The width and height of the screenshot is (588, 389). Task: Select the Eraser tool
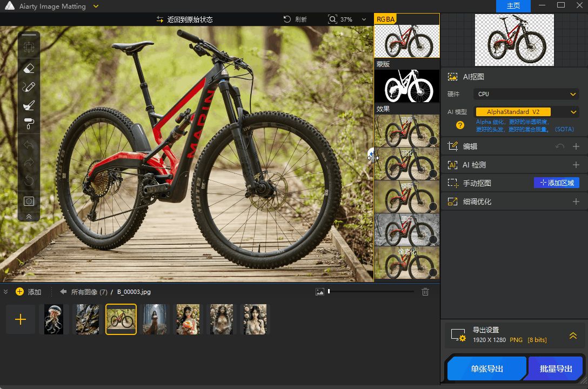(x=29, y=68)
